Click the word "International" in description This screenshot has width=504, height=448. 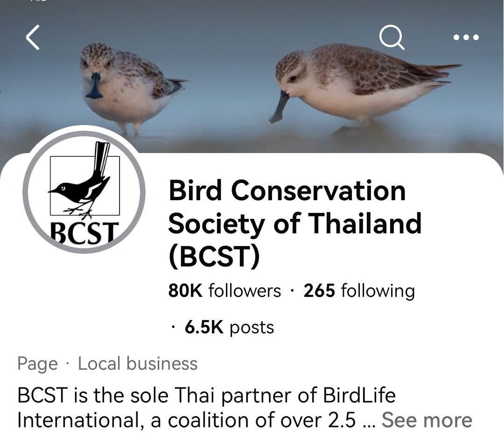tap(80, 420)
